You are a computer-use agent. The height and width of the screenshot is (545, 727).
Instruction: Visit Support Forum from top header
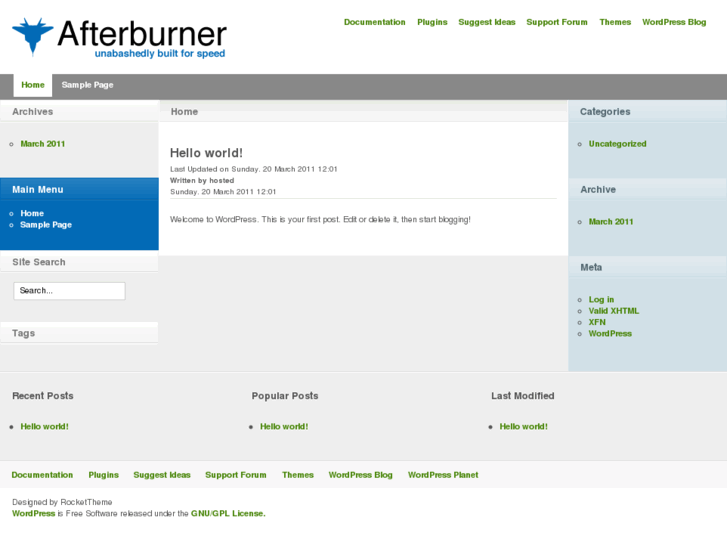click(557, 22)
